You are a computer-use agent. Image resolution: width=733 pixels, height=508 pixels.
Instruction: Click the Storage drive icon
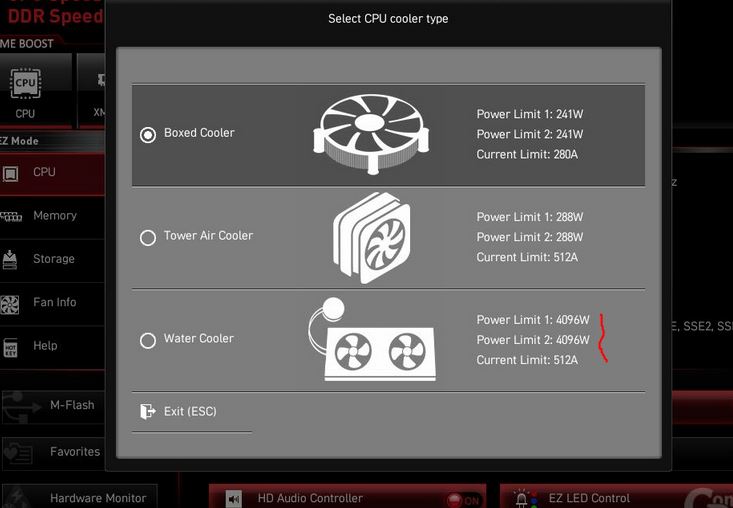10,259
